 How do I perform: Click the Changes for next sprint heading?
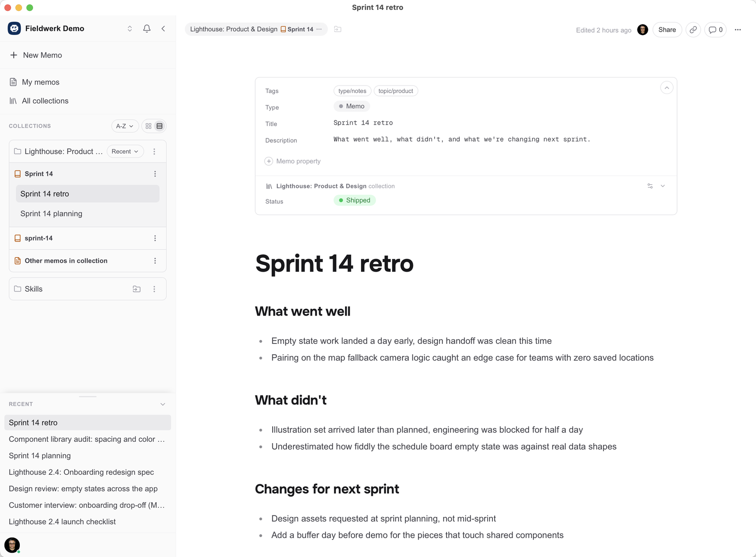click(x=327, y=489)
